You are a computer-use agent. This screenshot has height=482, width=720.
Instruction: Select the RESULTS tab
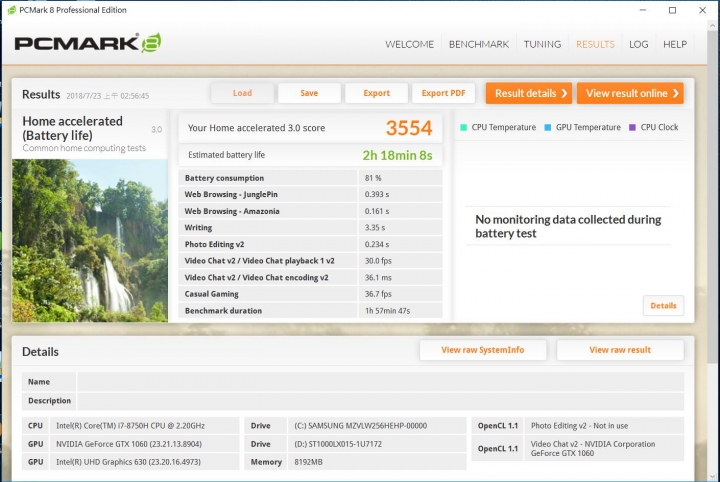[x=595, y=45]
